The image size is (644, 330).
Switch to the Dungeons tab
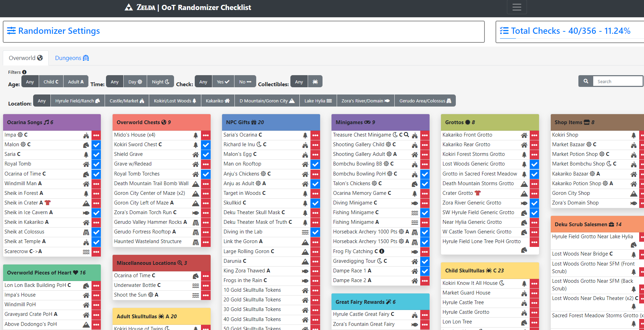coord(72,58)
